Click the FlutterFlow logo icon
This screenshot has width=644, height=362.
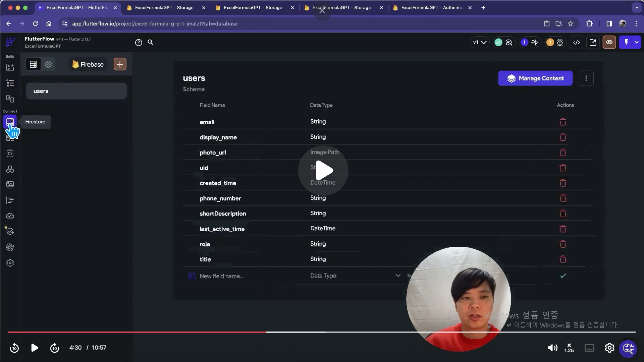[x=10, y=42]
